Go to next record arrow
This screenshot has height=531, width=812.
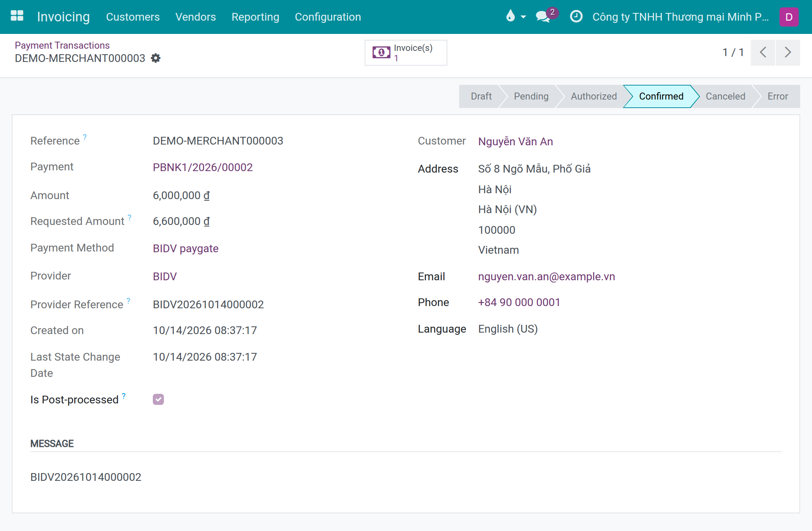(788, 52)
